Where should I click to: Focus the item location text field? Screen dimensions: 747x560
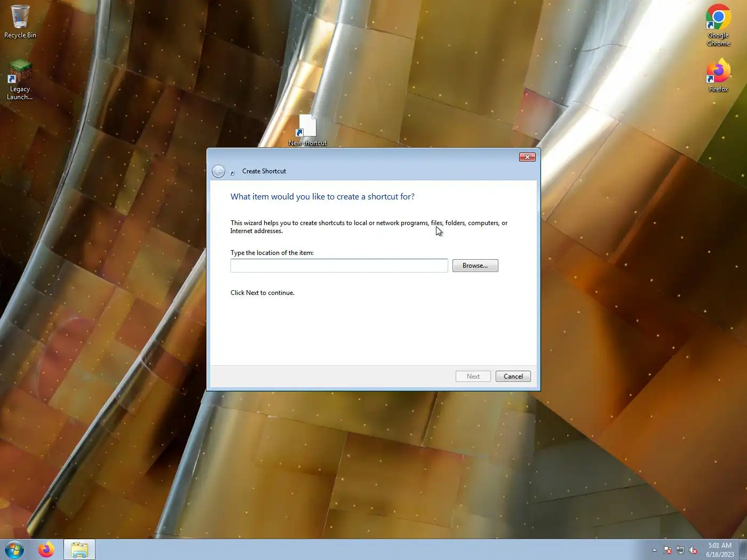339,266
